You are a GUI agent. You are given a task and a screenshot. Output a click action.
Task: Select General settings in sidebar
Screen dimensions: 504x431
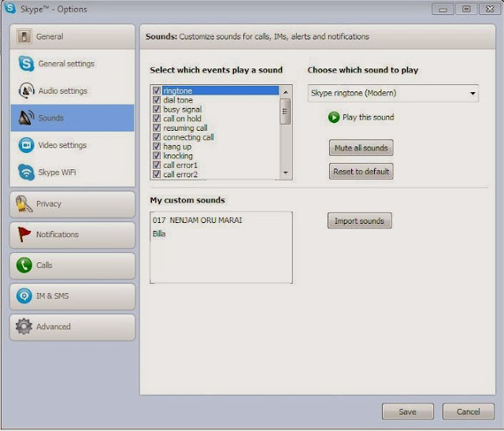point(72,63)
